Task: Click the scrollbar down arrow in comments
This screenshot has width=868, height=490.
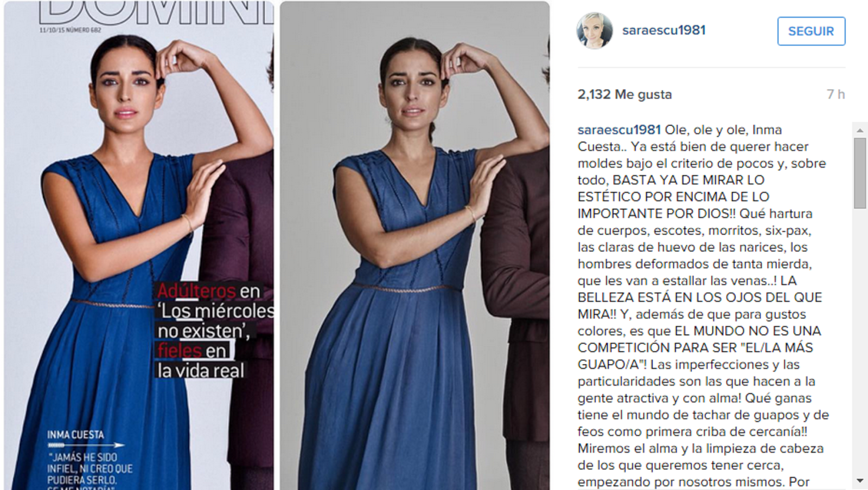Action: pos(860,481)
